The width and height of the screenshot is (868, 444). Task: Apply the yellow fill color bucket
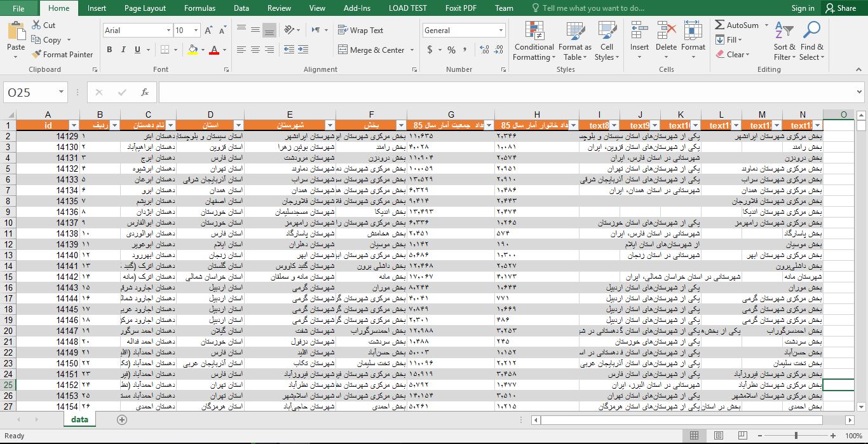[193, 50]
